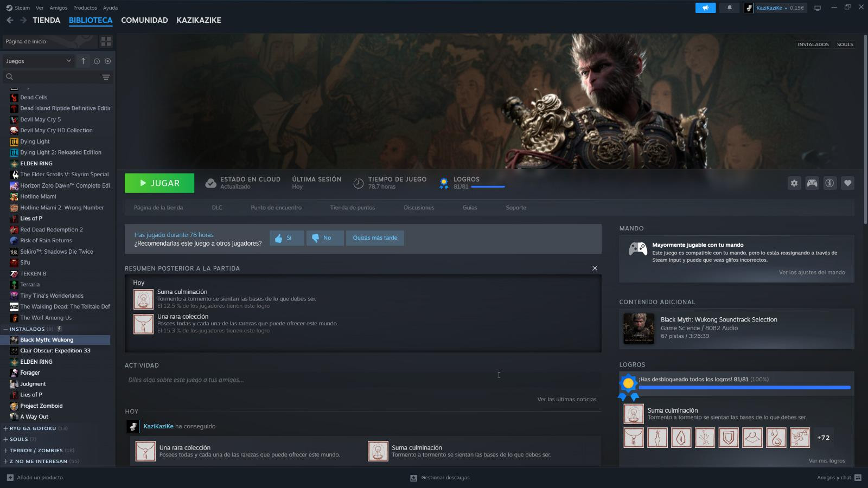The image size is (868, 488).
Task: Click the Logros 81/81 progress bar
Action: [488, 187]
